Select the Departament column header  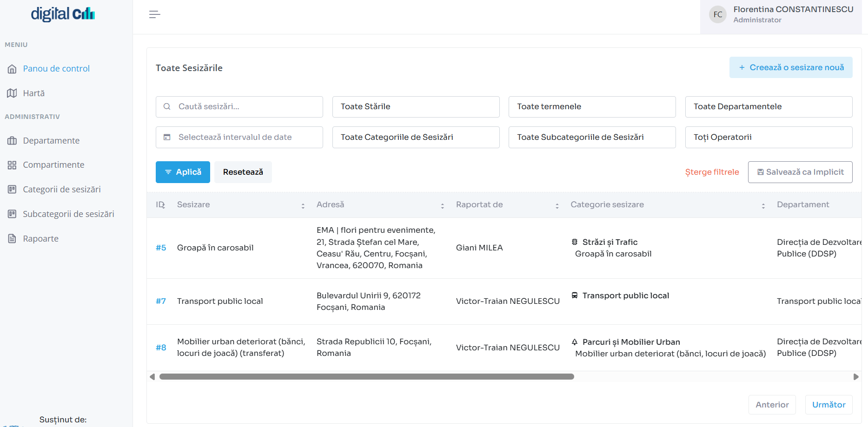pyautogui.click(x=803, y=205)
